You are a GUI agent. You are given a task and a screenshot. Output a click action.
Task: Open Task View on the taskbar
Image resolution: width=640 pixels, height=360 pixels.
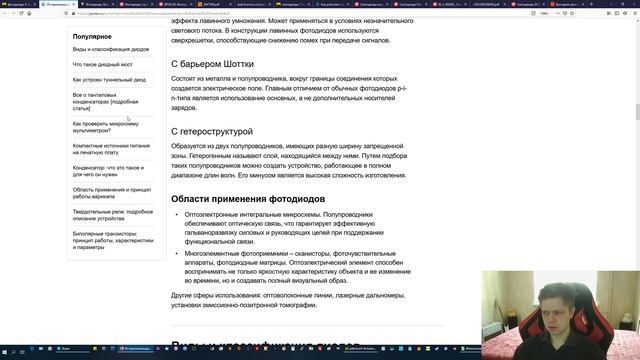coord(22,352)
